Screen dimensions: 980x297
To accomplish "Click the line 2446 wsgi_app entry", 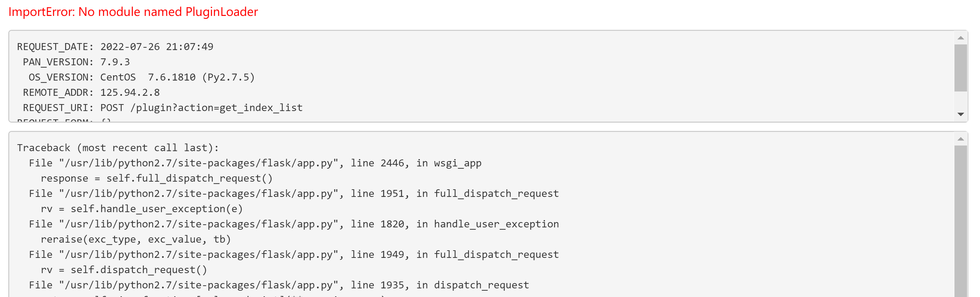I will click(x=255, y=163).
